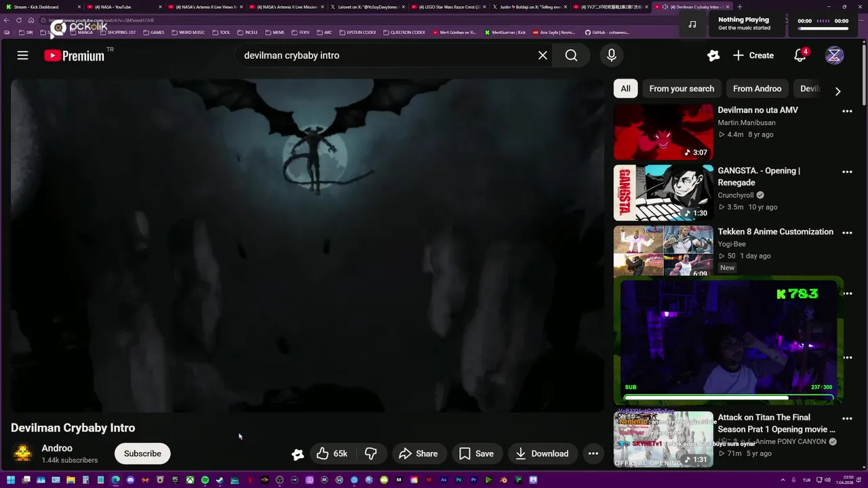The height and width of the screenshot is (488, 868).
Task: Share the video
Action: click(418, 454)
